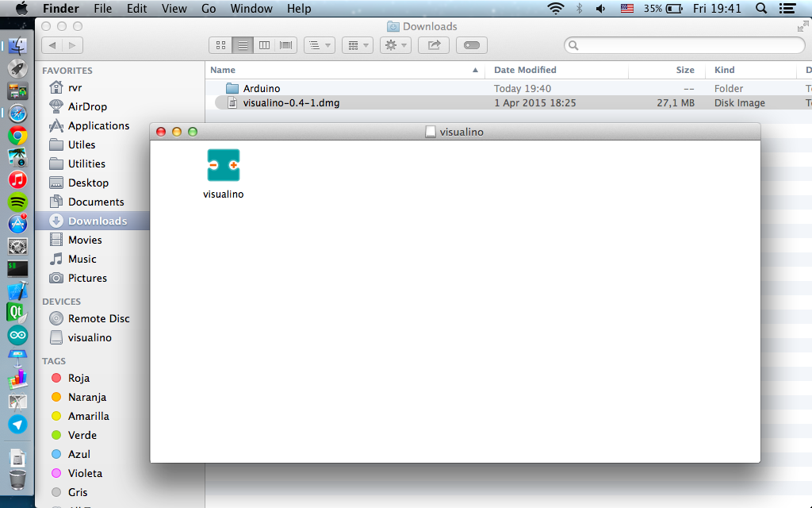Open Applications in sidebar
Viewport: 812px width, 508px height.
click(x=98, y=126)
